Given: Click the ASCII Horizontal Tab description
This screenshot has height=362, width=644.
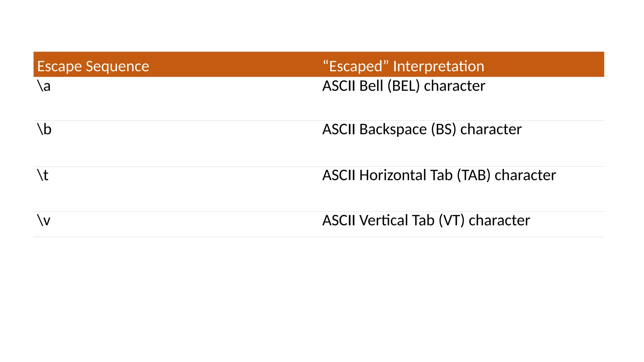Looking at the screenshot, I should click(439, 175).
